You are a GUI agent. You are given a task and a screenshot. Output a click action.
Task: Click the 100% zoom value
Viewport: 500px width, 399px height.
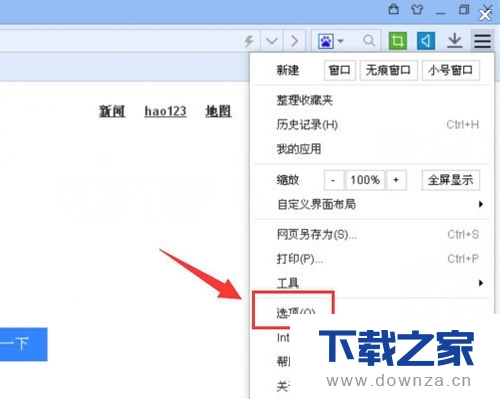click(365, 180)
